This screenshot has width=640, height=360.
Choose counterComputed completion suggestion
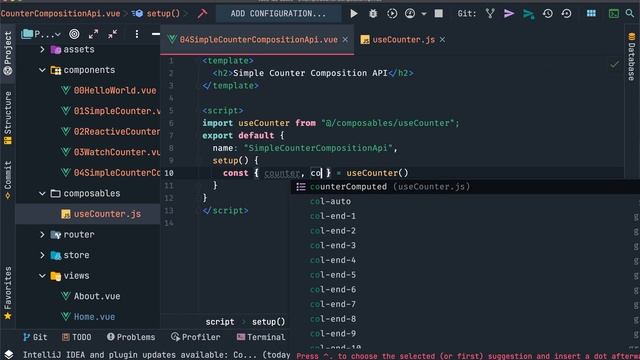click(x=465, y=187)
